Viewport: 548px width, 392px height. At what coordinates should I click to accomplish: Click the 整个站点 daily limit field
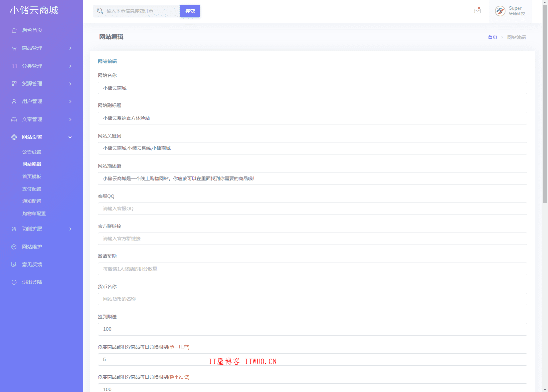tap(312, 388)
